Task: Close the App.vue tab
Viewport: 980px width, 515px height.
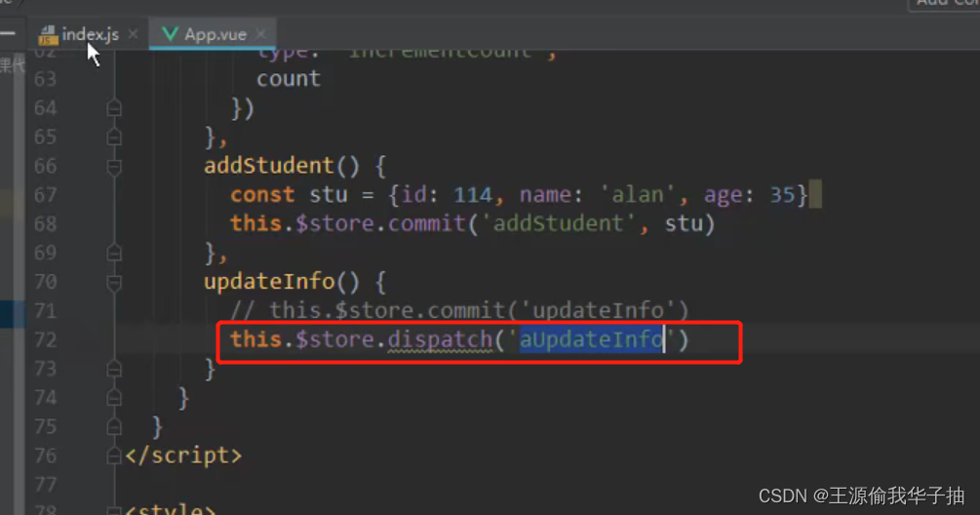Action: [x=260, y=34]
